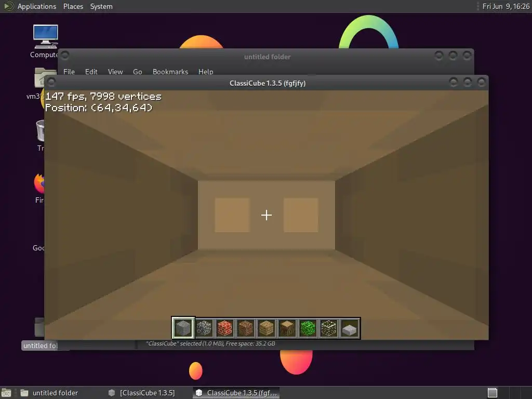Image resolution: width=532 pixels, height=399 pixels.
Task: Click the right lighter block on far wall
Action: tap(301, 215)
